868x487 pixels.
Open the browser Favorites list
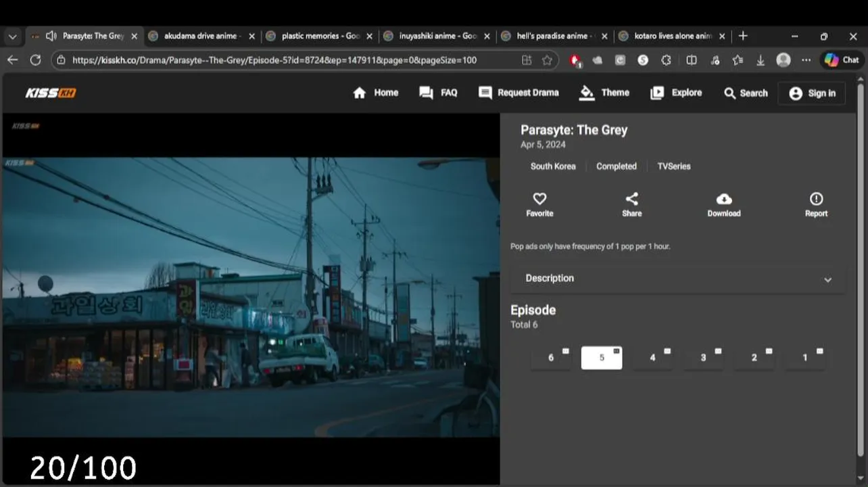[x=738, y=60]
